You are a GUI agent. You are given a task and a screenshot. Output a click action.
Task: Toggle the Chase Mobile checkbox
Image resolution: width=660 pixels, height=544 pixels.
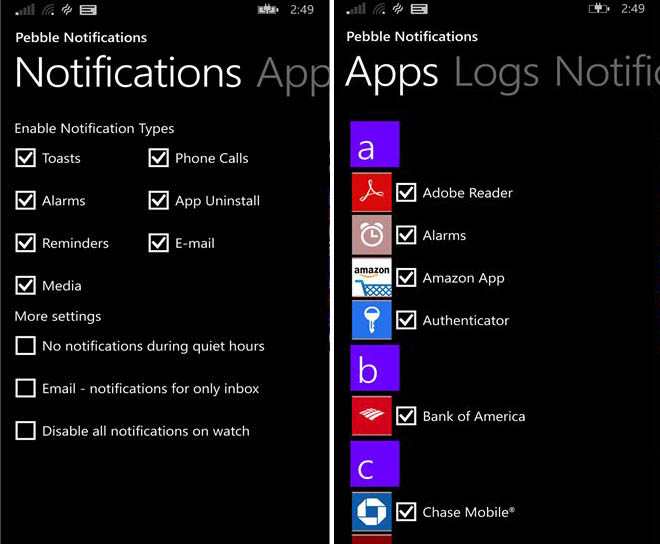(406, 512)
